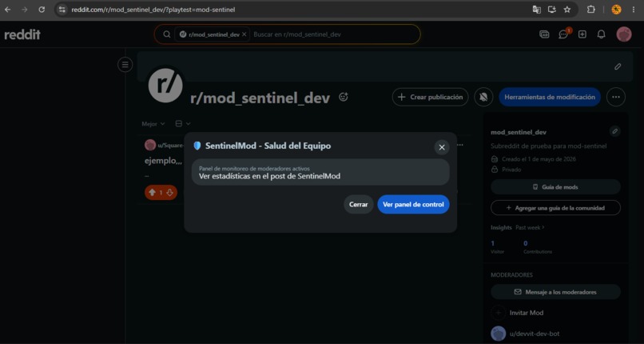
Task: Open Chrome three-dot menu
Action: pyautogui.click(x=634, y=10)
